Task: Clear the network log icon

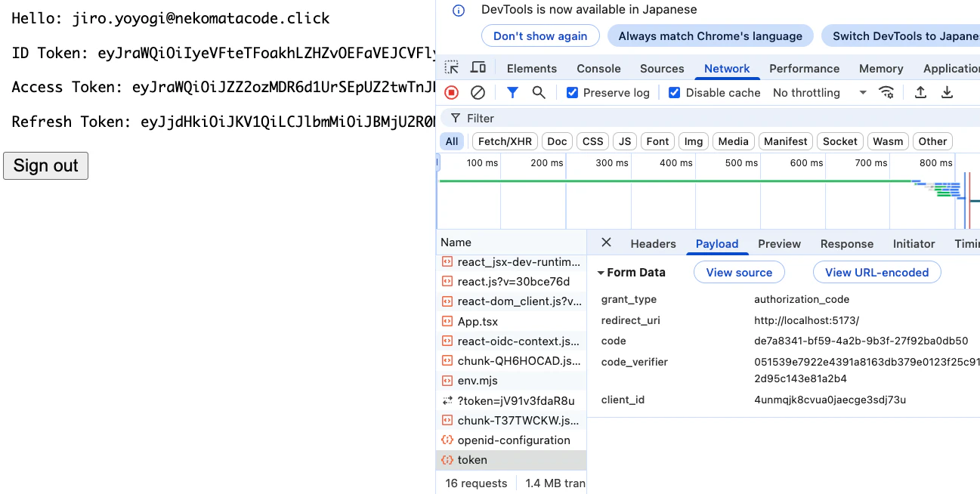Action: (478, 92)
